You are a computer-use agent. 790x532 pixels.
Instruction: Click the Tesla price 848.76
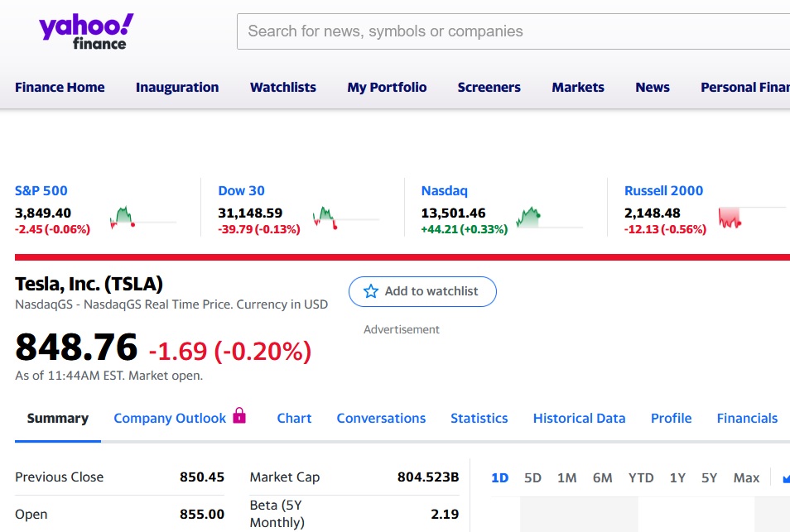coord(76,347)
